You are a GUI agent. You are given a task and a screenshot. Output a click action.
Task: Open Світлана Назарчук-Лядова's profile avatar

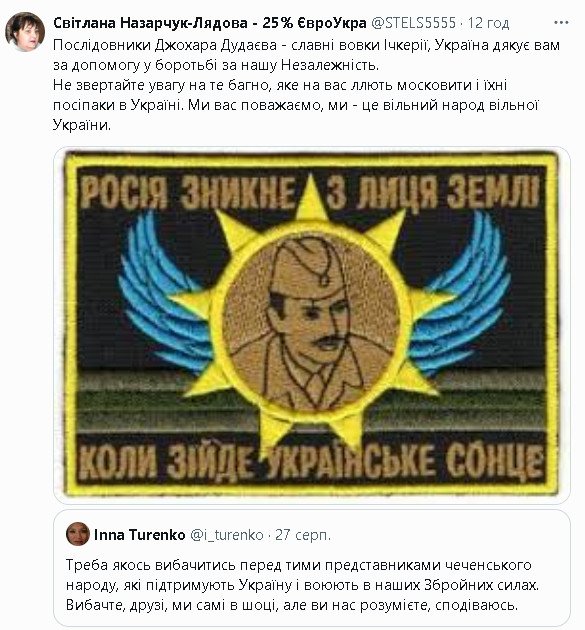coord(25,32)
